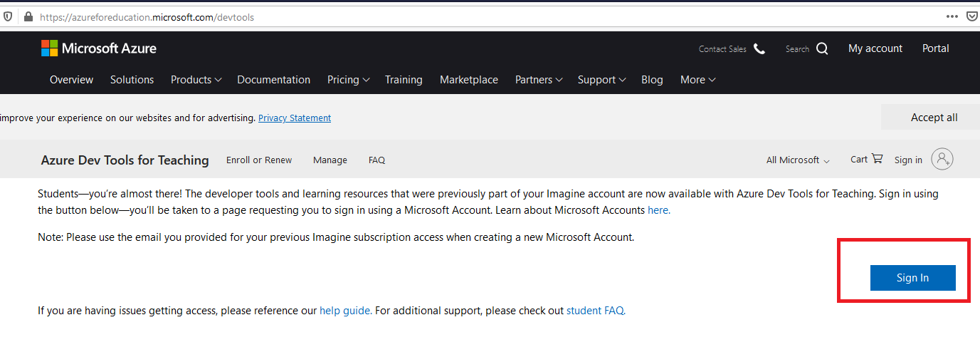Open the Blog nav item
Viewport: 980px width, 357px height.
tap(652, 80)
